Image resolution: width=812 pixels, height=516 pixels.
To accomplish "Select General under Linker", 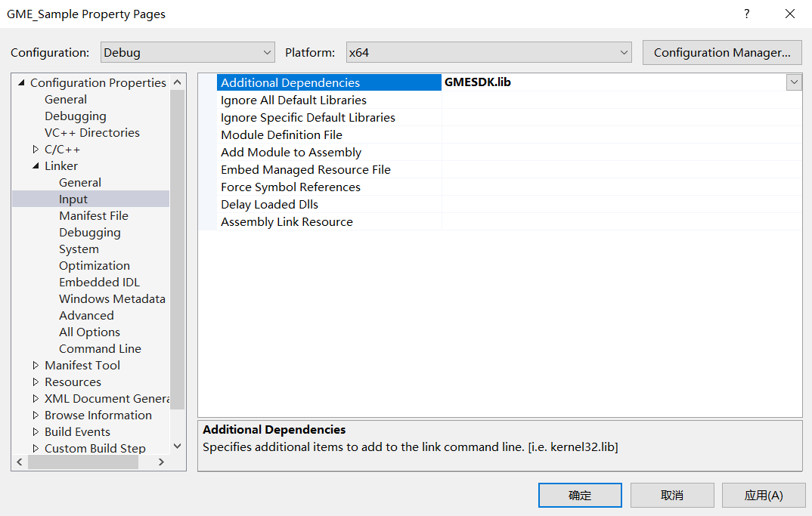I will 80,182.
